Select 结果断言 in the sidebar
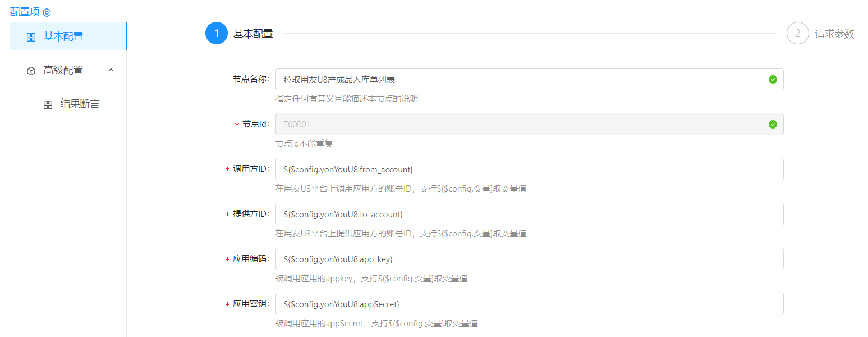 click(x=80, y=104)
